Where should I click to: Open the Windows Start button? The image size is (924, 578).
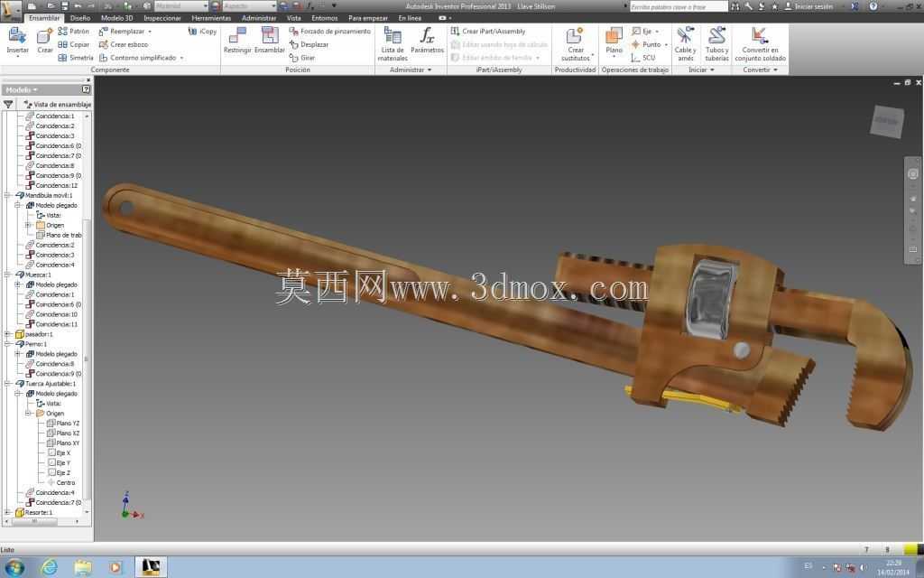tap(14, 567)
